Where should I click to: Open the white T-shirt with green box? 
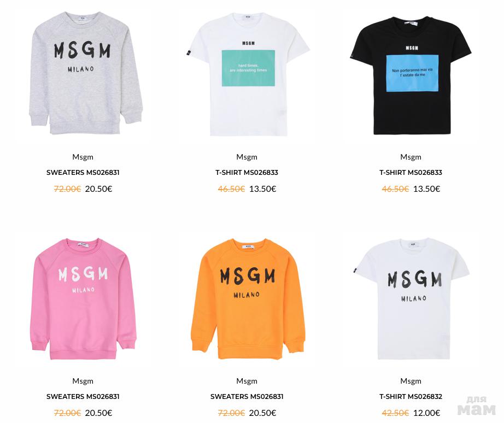[x=248, y=74]
